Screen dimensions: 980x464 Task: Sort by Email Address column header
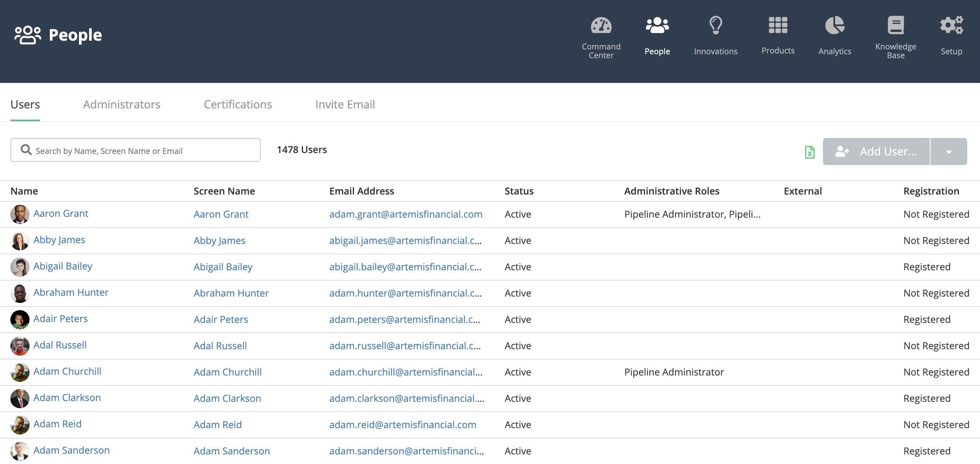click(362, 191)
